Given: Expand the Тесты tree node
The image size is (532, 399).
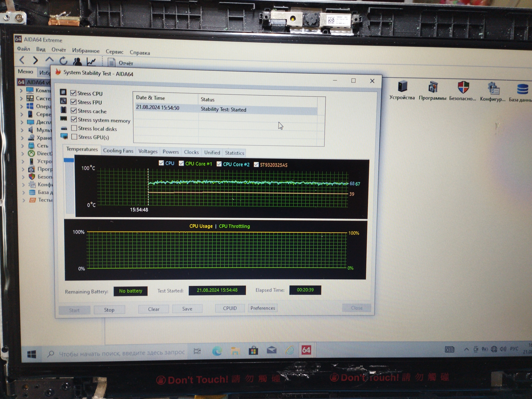Looking at the screenshot, I should pyautogui.click(x=24, y=200).
